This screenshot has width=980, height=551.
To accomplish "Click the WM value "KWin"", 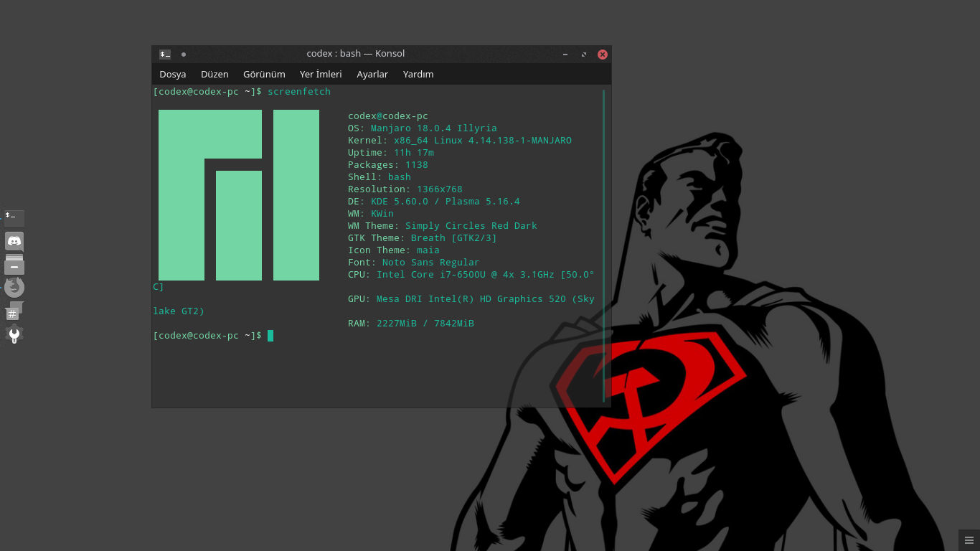I will point(382,214).
